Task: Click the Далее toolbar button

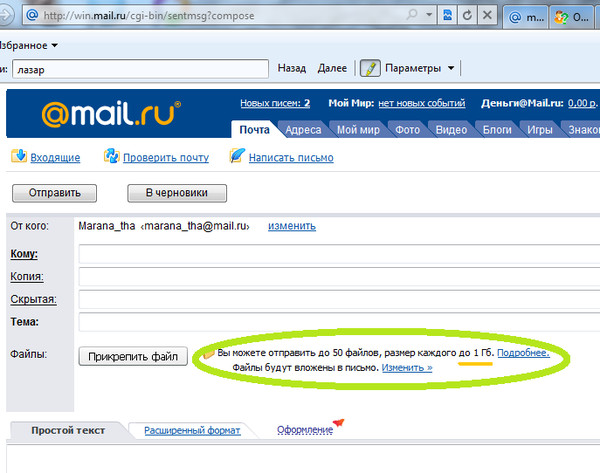Action: (332, 68)
